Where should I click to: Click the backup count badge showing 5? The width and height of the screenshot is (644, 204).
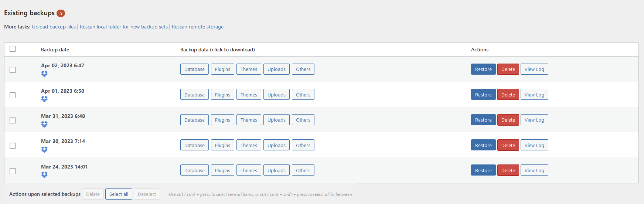tap(61, 13)
